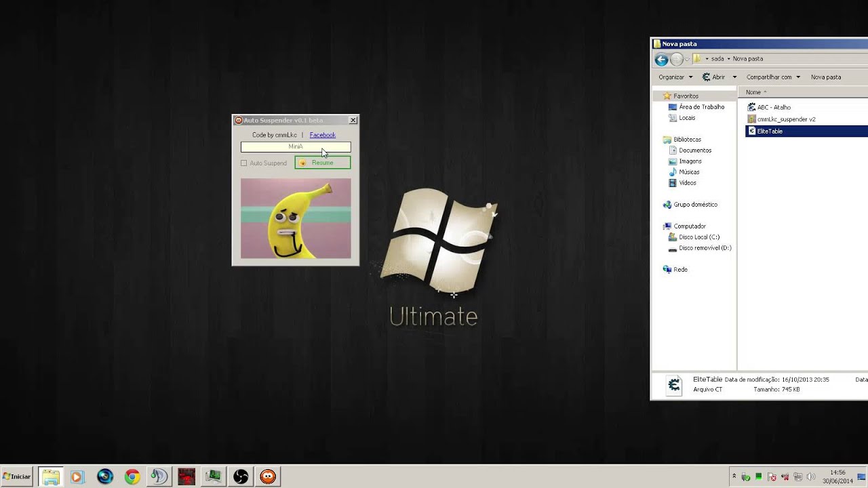Open the OBS icon in the taskbar
The image size is (868, 488).
(241, 477)
